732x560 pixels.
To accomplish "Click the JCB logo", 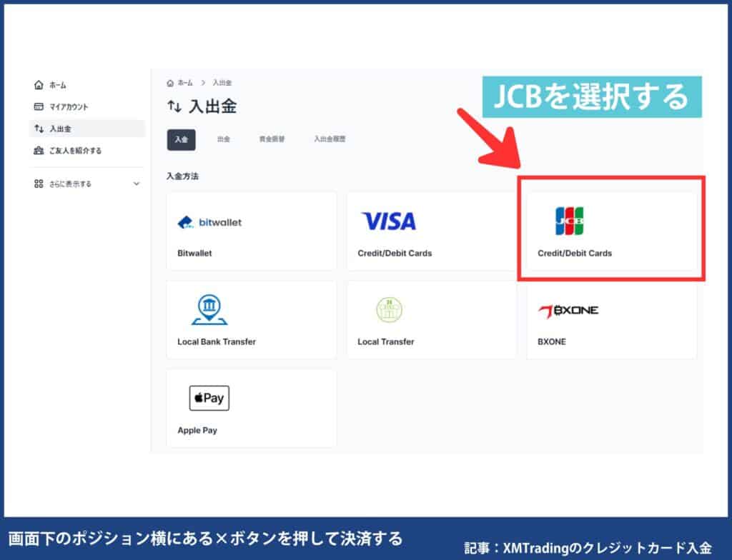I will click(x=570, y=221).
